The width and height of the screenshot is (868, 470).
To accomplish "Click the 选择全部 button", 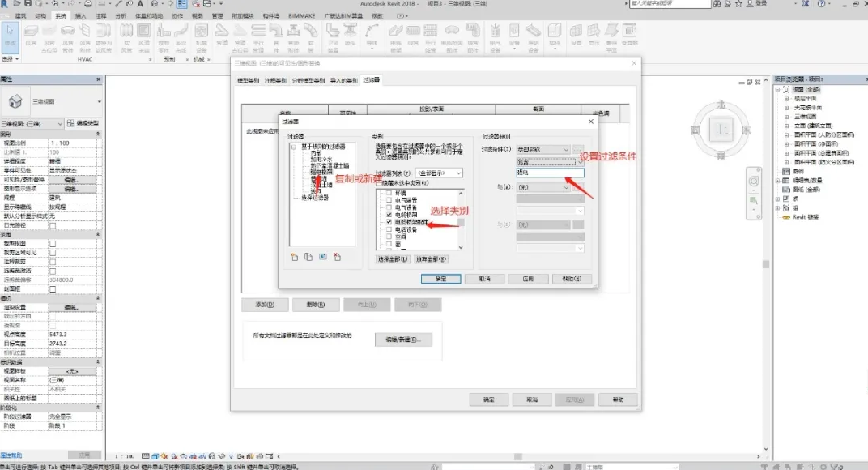I will pyautogui.click(x=393, y=258).
